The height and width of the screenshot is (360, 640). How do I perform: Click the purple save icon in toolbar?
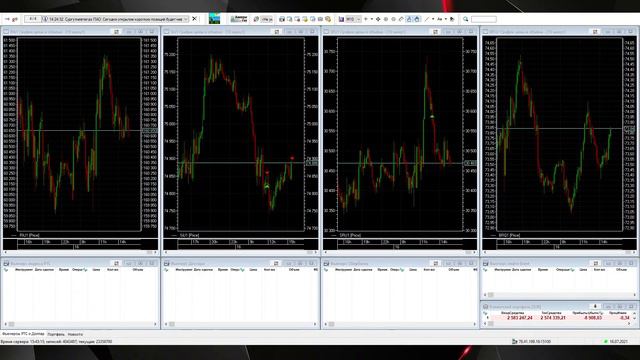[x=341, y=19]
